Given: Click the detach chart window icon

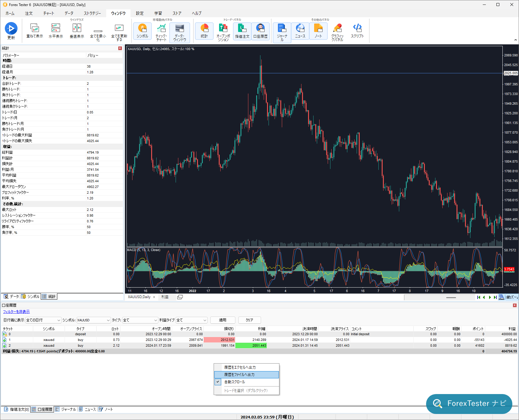Looking at the screenshot, I should click(180, 297).
